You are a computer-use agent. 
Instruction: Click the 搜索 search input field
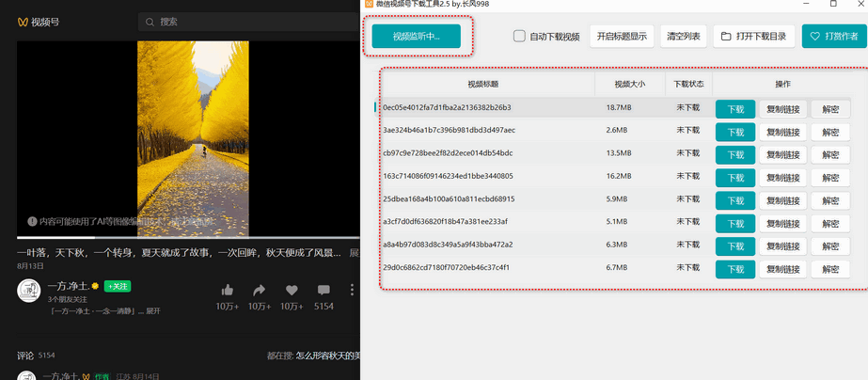pyautogui.click(x=254, y=22)
